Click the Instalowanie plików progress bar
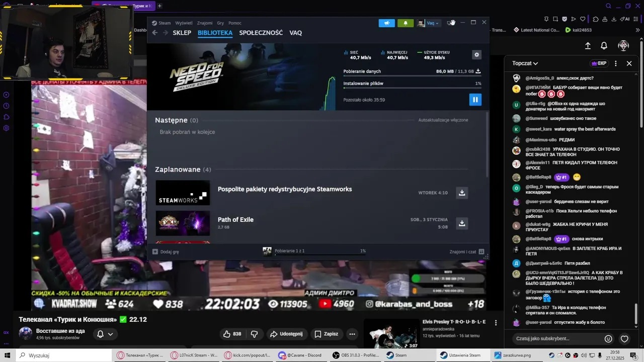Image resolution: width=644 pixels, height=362 pixels. click(x=412, y=88)
